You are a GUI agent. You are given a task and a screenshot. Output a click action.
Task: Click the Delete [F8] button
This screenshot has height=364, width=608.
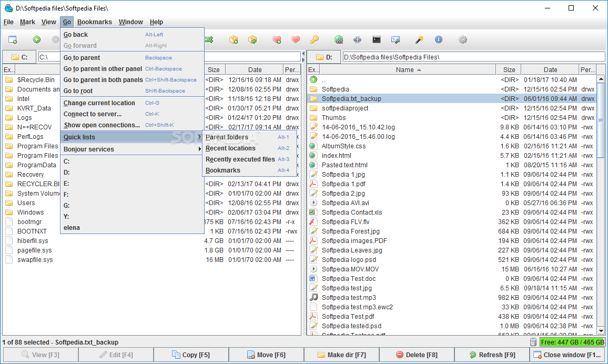pyautogui.click(x=417, y=355)
